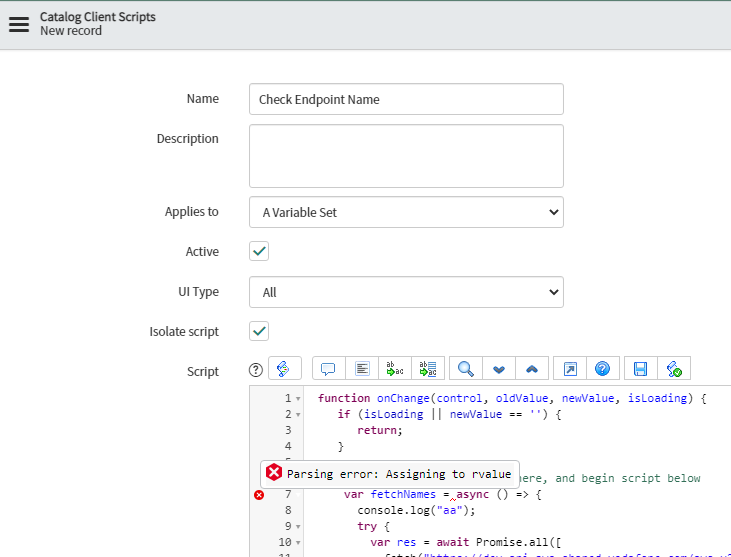Click line number 8 in the gutter

[288, 510]
